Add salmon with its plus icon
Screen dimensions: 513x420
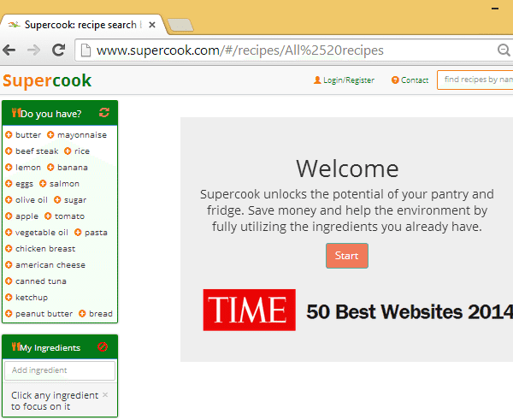coord(43,183)
